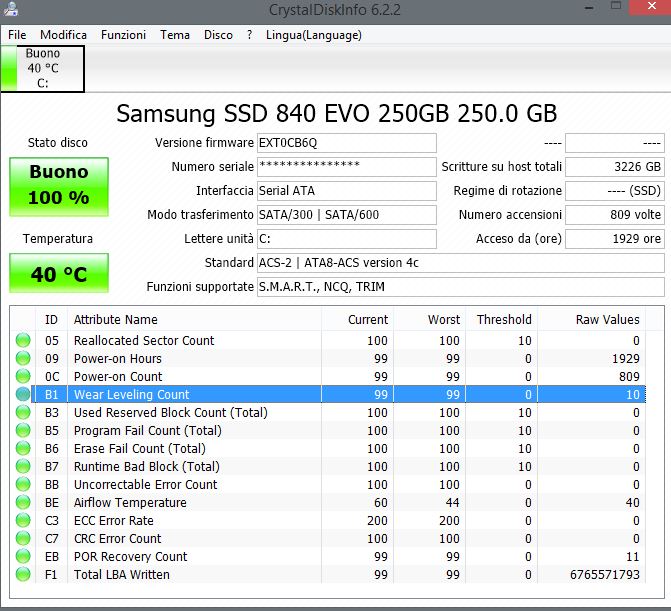Click the Acceso da (ore) value 1929 ore

click(x=615, y=239)
